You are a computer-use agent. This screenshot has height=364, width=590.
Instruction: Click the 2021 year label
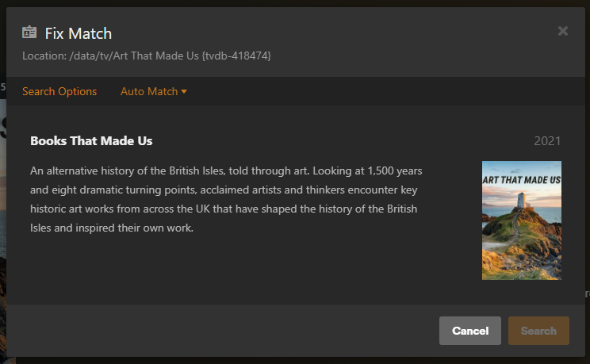(547, 141)
